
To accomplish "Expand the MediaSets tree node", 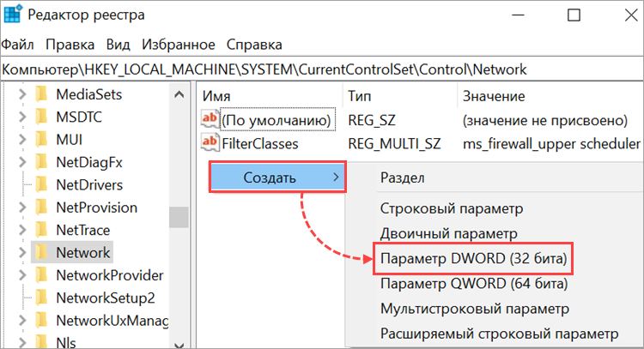I will (x=22, y=94).
